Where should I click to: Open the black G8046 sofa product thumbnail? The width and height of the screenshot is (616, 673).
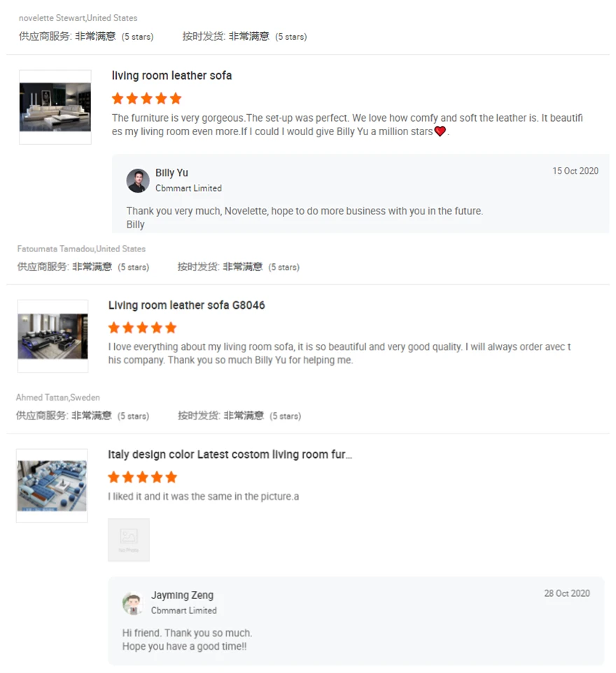(x=52, y=336)
